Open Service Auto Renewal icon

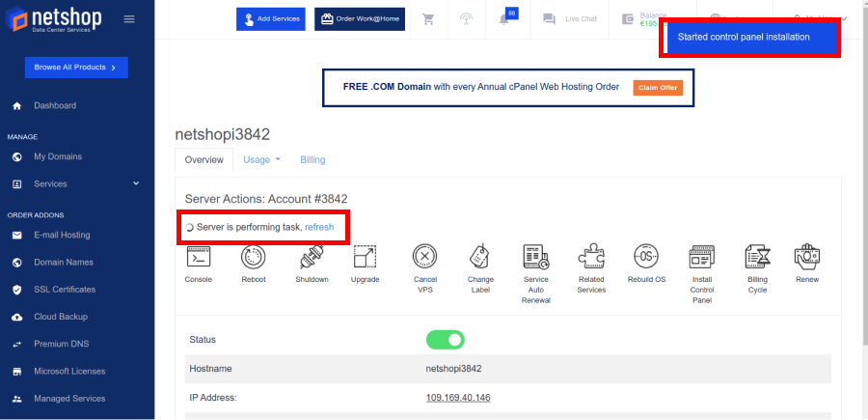tap(535, 257)
